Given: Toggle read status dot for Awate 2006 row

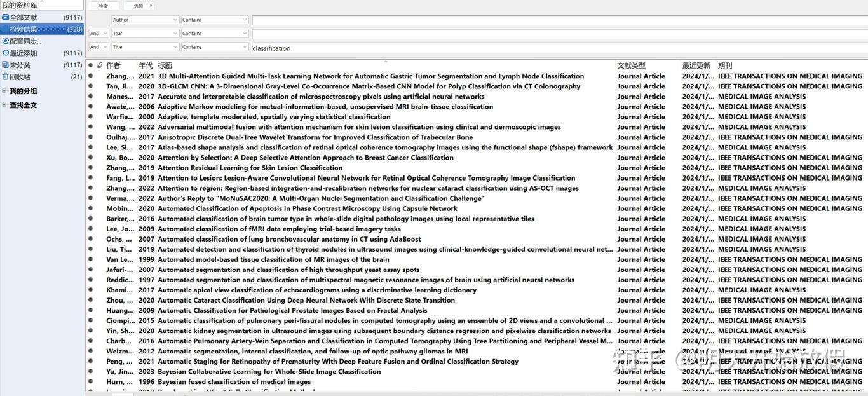Looking at the screenshot, I should [91, 107].
